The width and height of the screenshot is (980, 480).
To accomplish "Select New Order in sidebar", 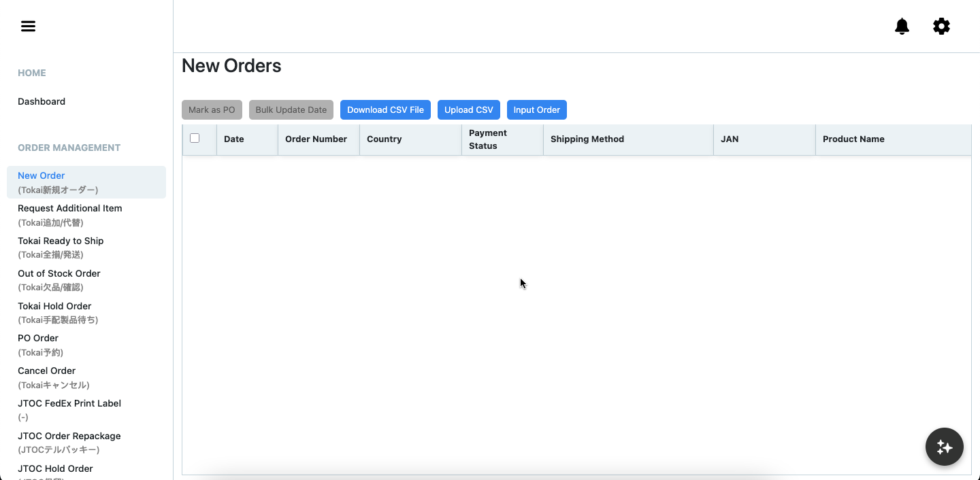I will [42, 175].
